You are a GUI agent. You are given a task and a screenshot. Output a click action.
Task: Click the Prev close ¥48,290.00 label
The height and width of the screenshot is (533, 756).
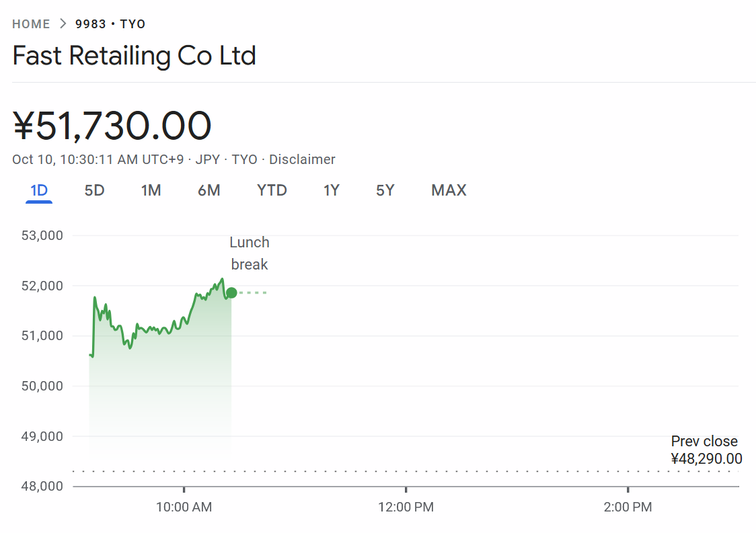(706, 450)
